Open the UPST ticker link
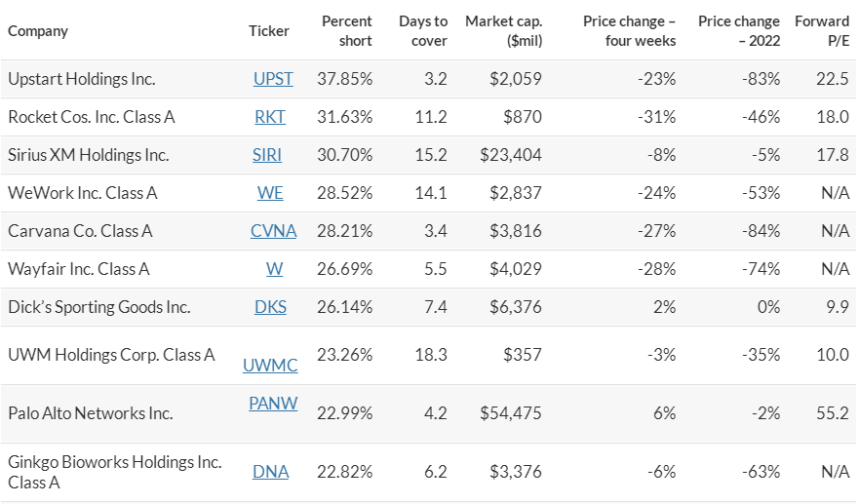The height and width of the screenshot is (504, 860). [273, 79]
